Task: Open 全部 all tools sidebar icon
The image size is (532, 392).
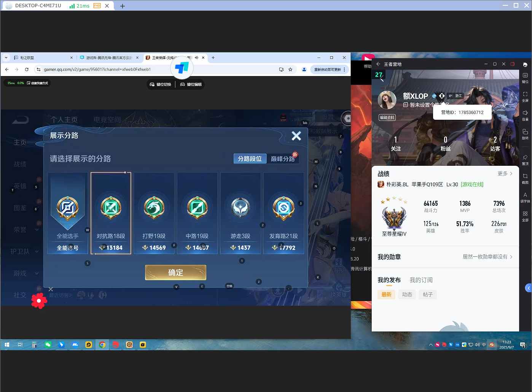Action: point(525,216)
